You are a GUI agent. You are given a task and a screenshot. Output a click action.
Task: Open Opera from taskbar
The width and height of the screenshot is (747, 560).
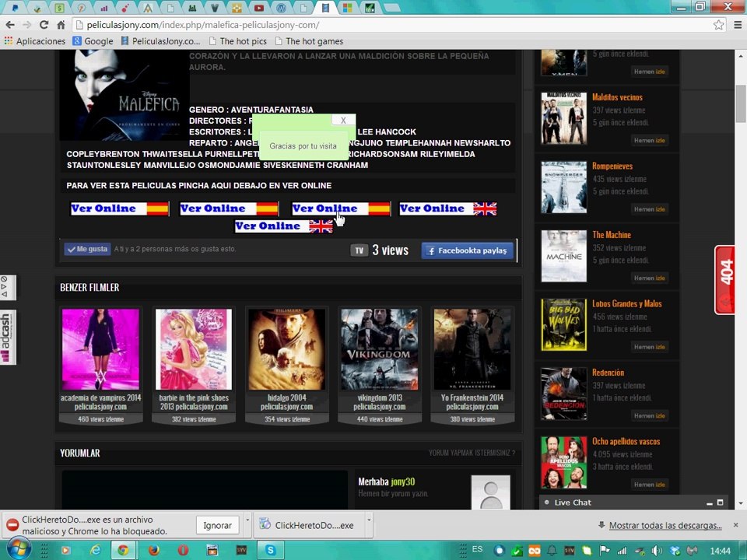(183, 551)
